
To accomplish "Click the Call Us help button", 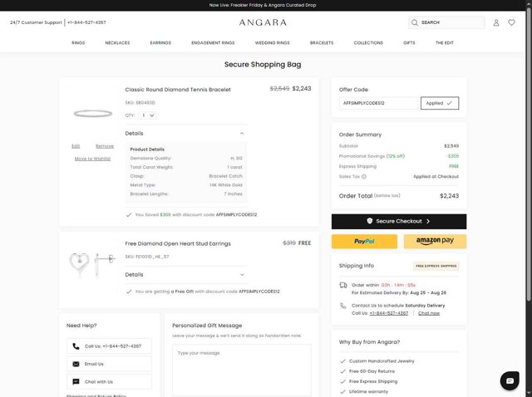I will (x=109, y=346).
